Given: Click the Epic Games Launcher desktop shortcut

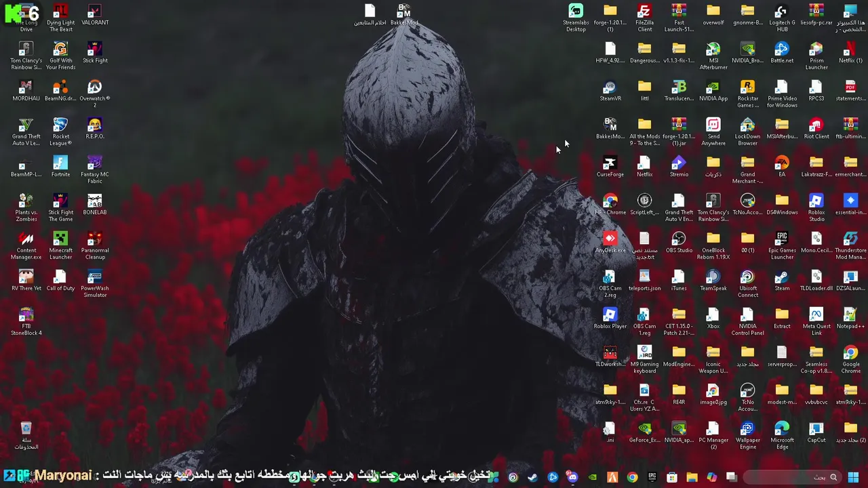Looking at the screenshot, I should [x=782, y=245].
